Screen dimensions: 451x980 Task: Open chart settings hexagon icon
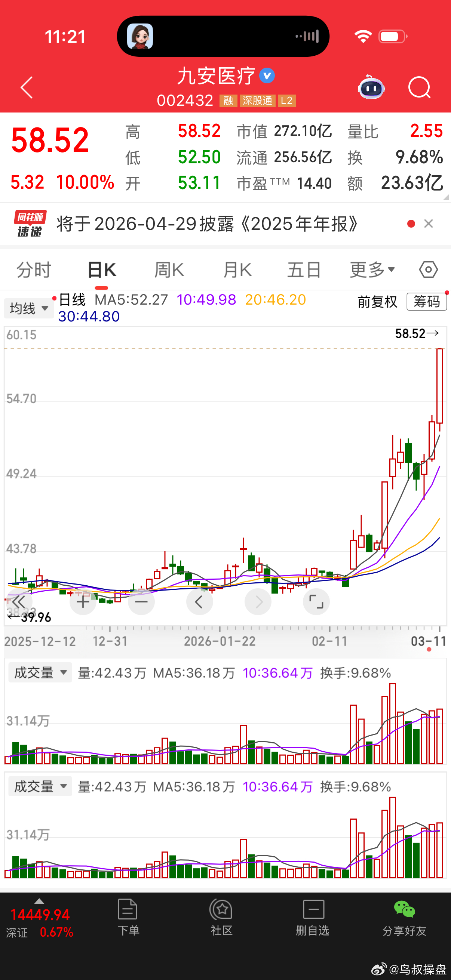tap(429, 270)
